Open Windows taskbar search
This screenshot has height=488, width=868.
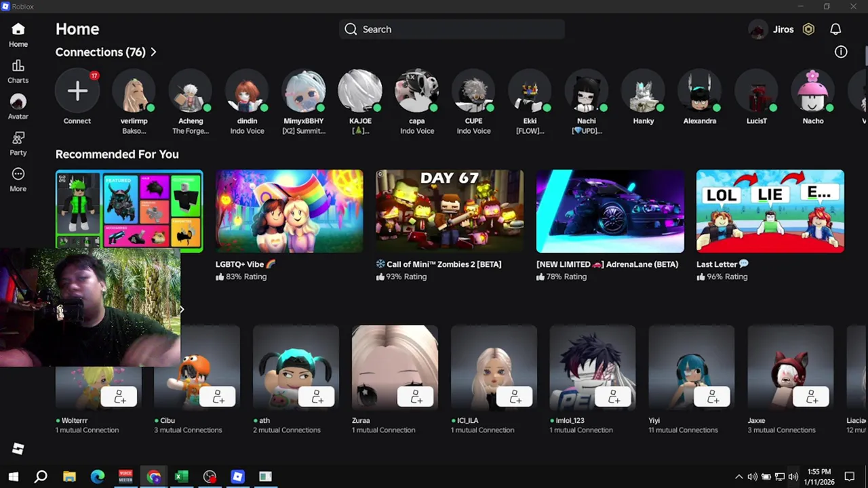[x=41, y=476]
